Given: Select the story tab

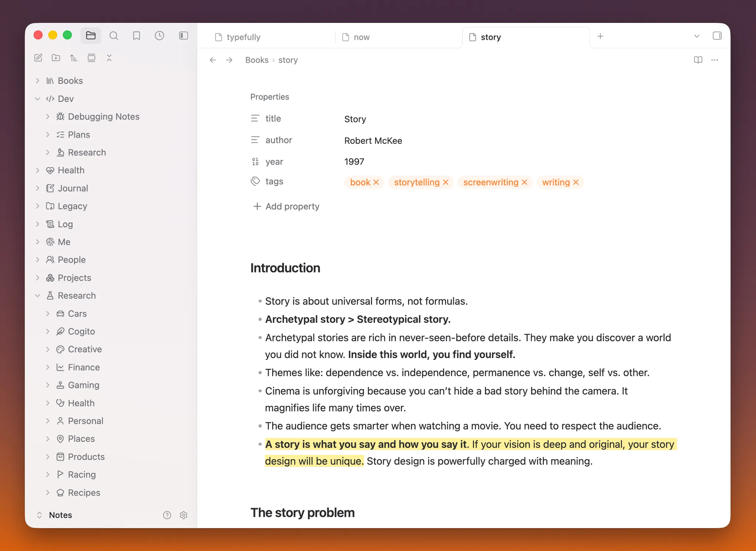Looking at the screenshot, I should [526, 37].
